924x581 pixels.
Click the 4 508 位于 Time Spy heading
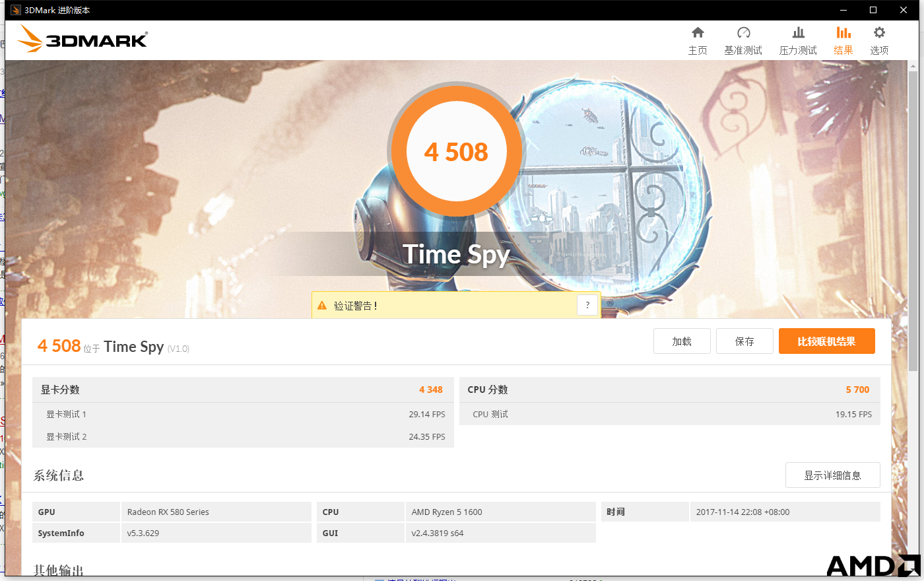pos(114,346)
